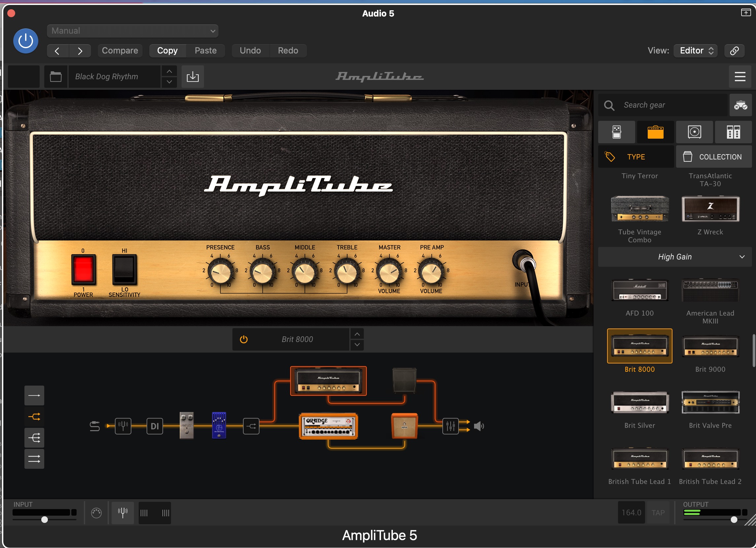This screenshot has width=756, height=548.
Task: Click the Paste button
Action: (x=206, y=51)
